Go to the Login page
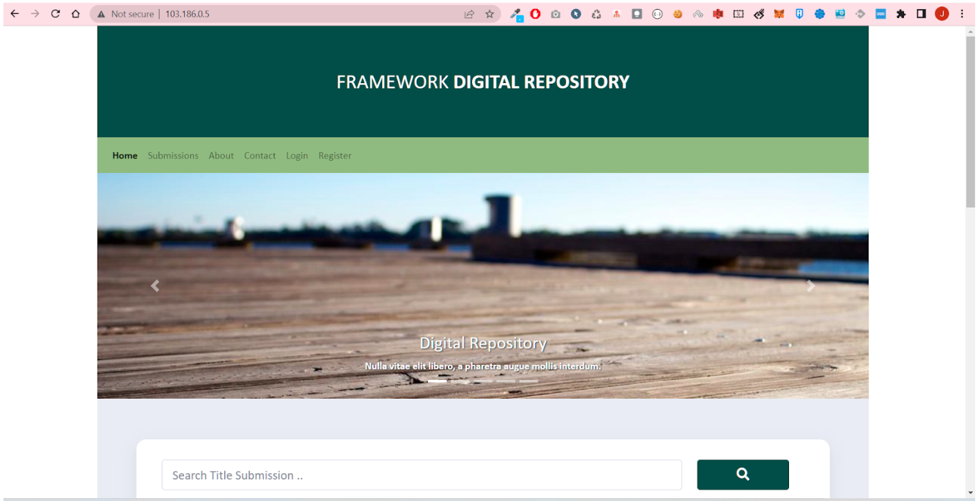Image resolution: width=980 pixels, height=501 pixels. (x=297, y=156)
